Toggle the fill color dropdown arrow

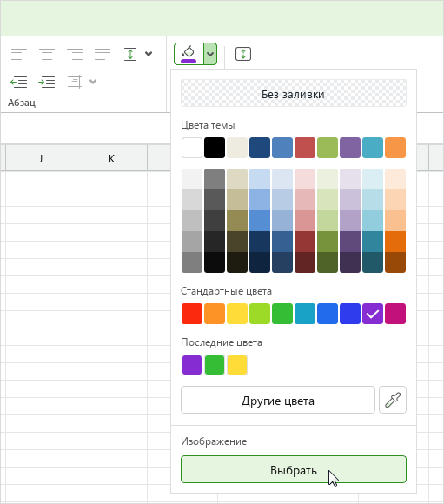click(x=210, y=54)
